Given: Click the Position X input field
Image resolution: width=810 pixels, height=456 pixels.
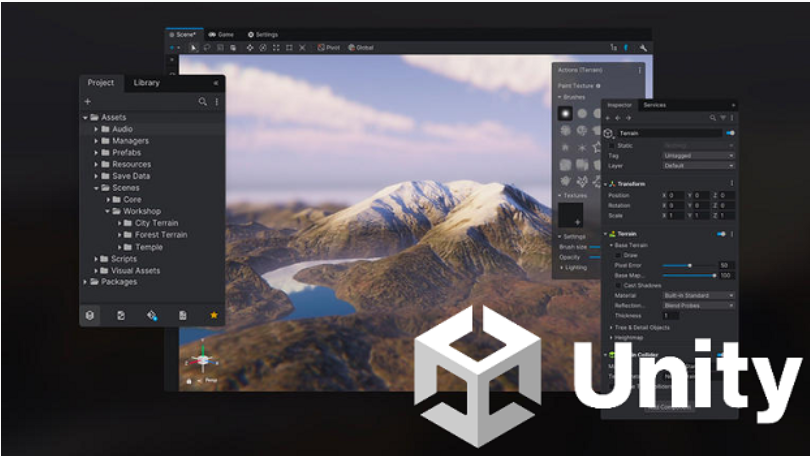Looking at the screenshot, I should tap(676, 195).
